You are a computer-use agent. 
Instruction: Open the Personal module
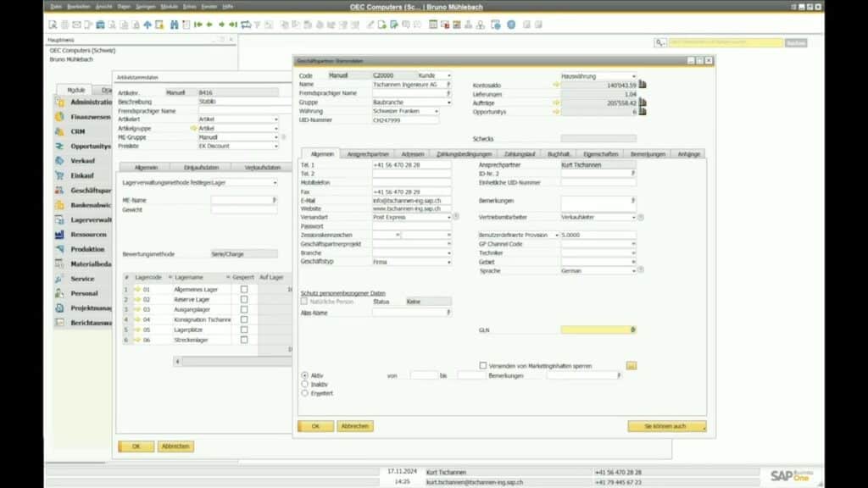pyautogui.click(x=84, y=293)
